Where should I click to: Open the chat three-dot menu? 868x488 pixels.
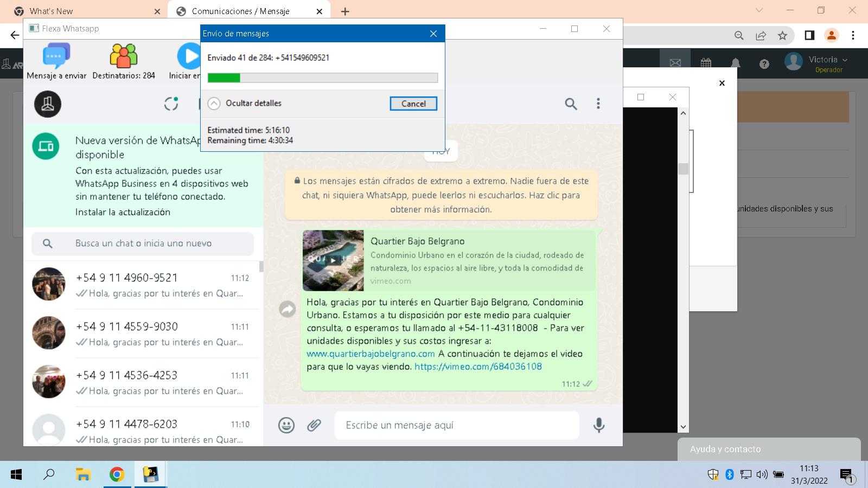[x=598, y=104]
